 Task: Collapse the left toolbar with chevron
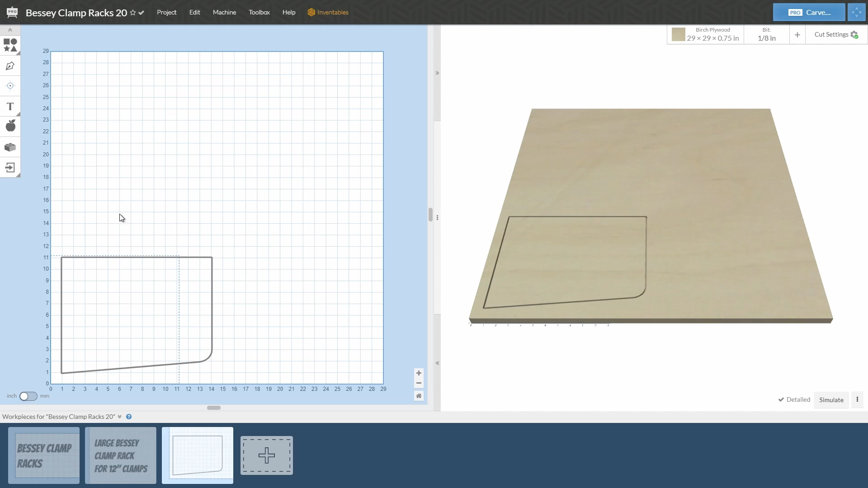pyautogui.click(x=10, y=30)
